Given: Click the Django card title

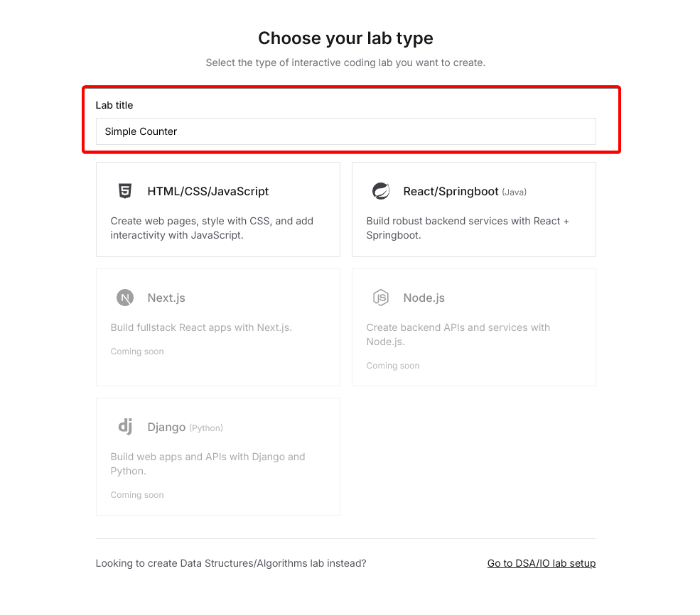Looking at the screenshot, I should pyautogui.click(x=166, y=427).
